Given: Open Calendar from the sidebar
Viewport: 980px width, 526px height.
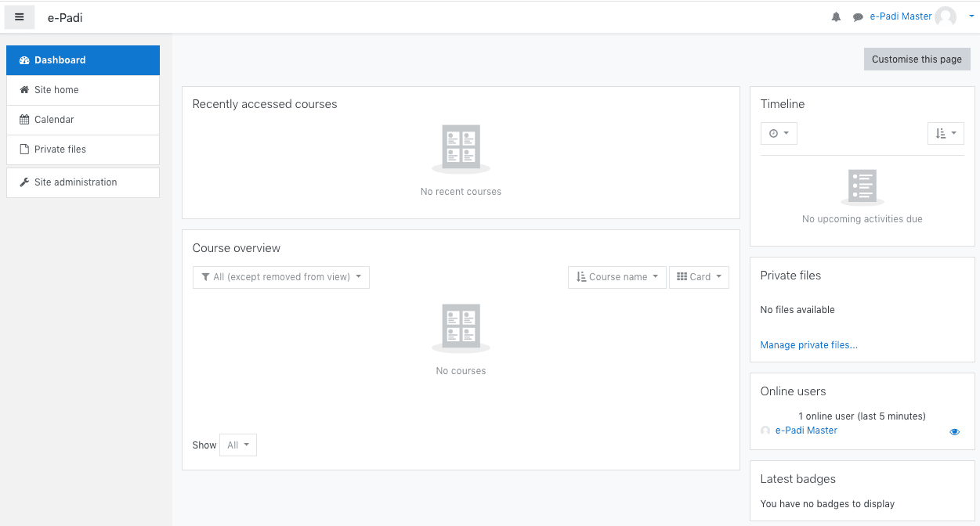Looking at the screenshot, I should point(83,120).
